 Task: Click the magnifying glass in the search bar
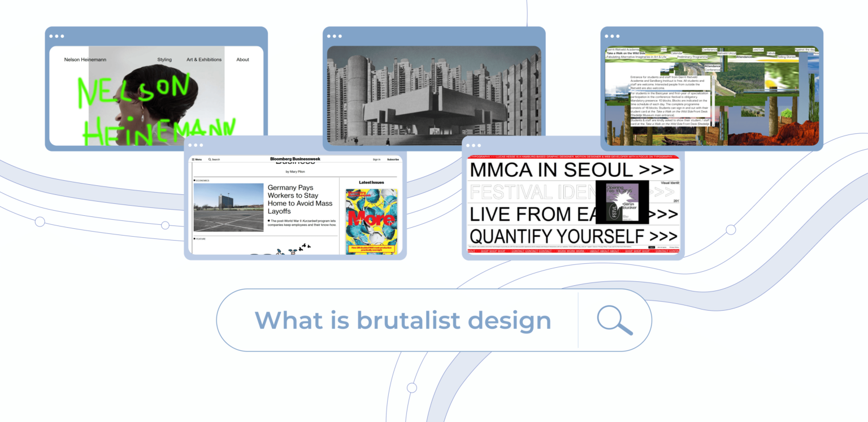[615, 320]
